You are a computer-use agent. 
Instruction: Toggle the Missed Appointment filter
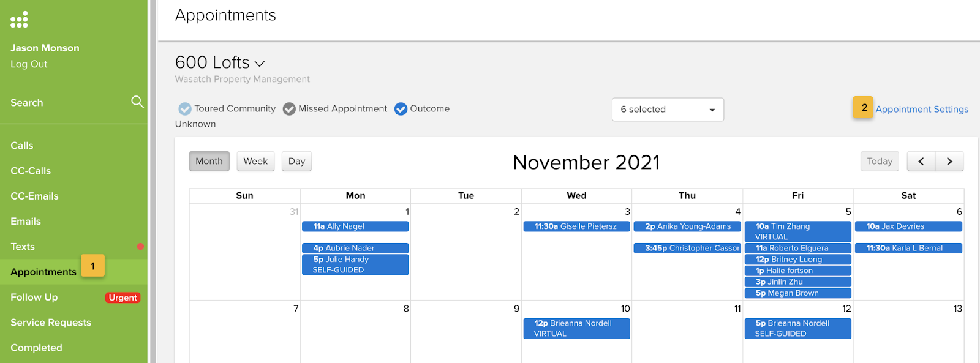289,109
